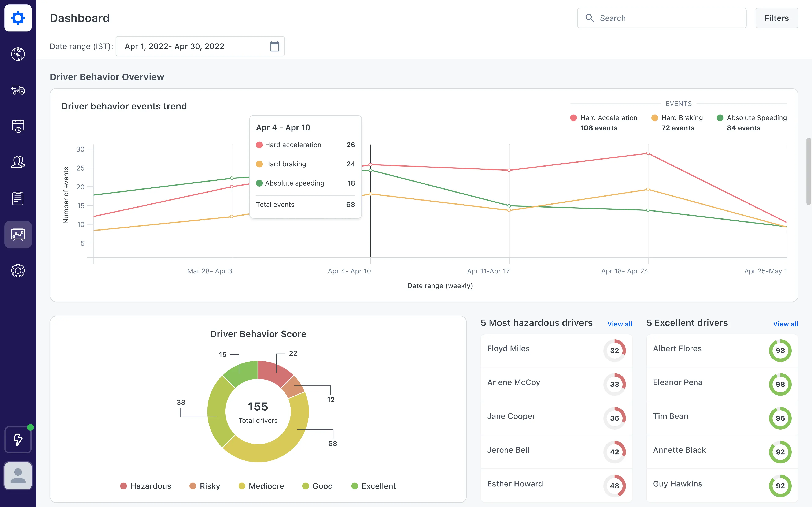The width and height of the screenshot is (812, 508).
Task: Click Hazardous legend swatch in score chart
Action: 124,486
